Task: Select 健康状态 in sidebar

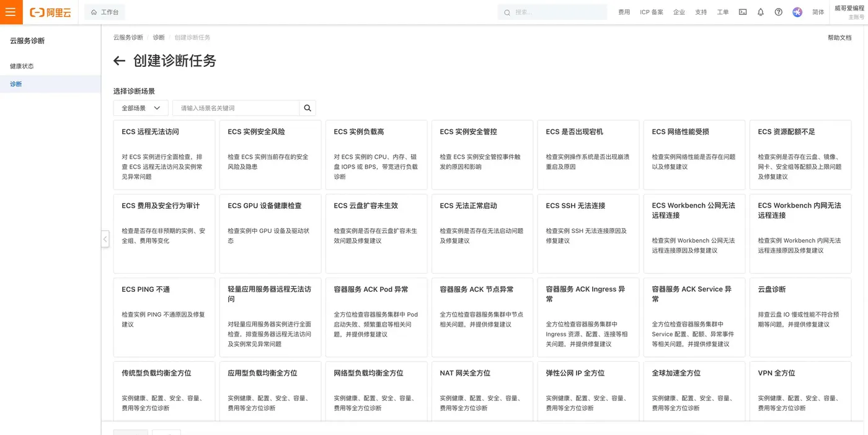Action: (x=50, y=66)
